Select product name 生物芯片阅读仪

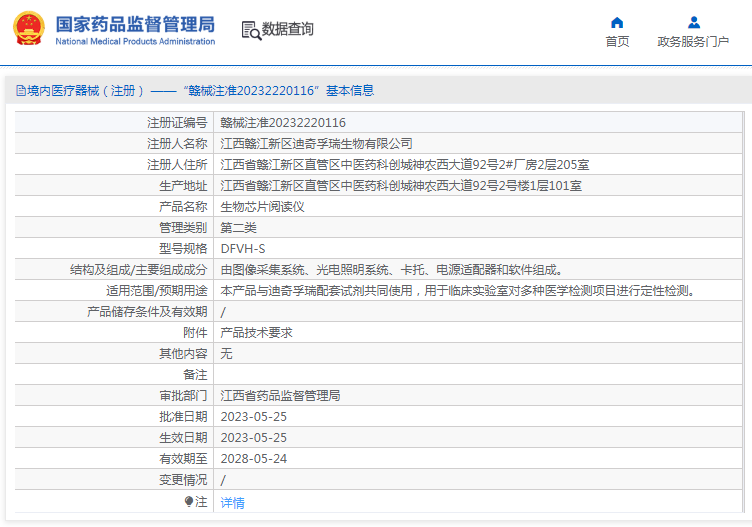[x=262, y=207]
